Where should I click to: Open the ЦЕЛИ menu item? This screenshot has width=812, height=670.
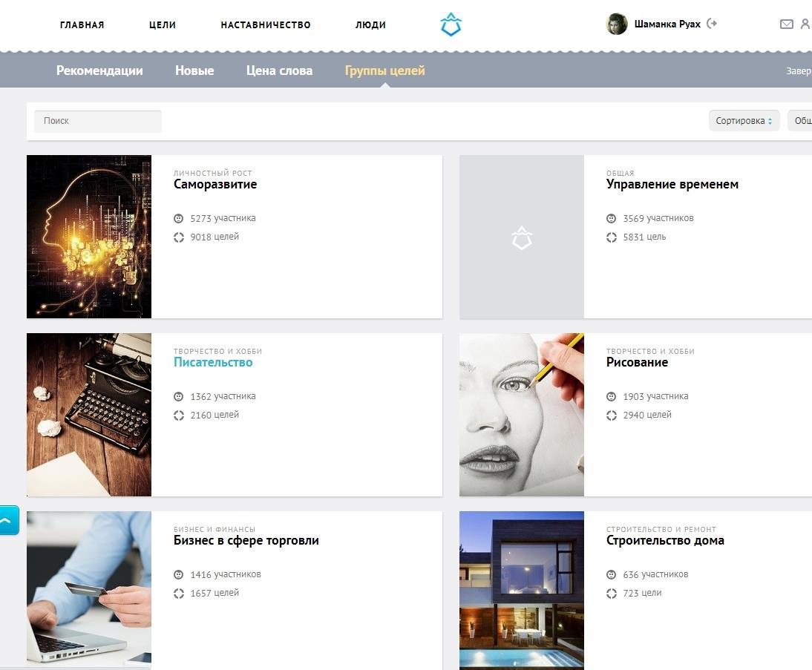pos(162,24)
